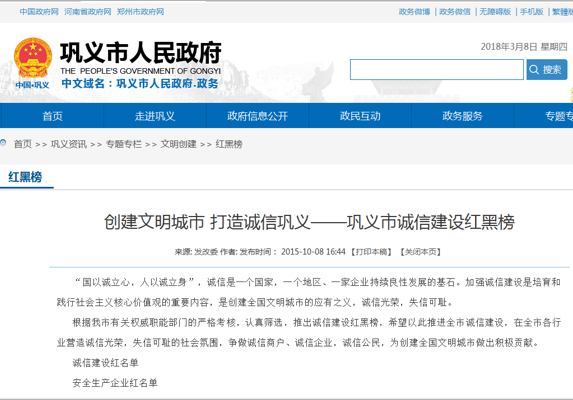Click inside the site search field
The image size is (573, 400).
pyautogui.click(x=437, y=69)
